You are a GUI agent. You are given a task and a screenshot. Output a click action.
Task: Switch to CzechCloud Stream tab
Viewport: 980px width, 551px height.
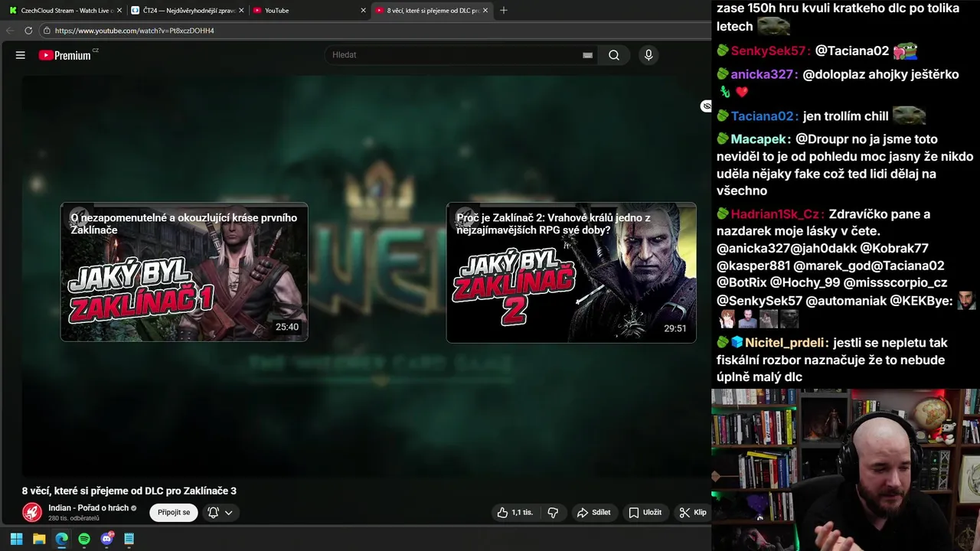pyautogui.click(x=64, y=11)
